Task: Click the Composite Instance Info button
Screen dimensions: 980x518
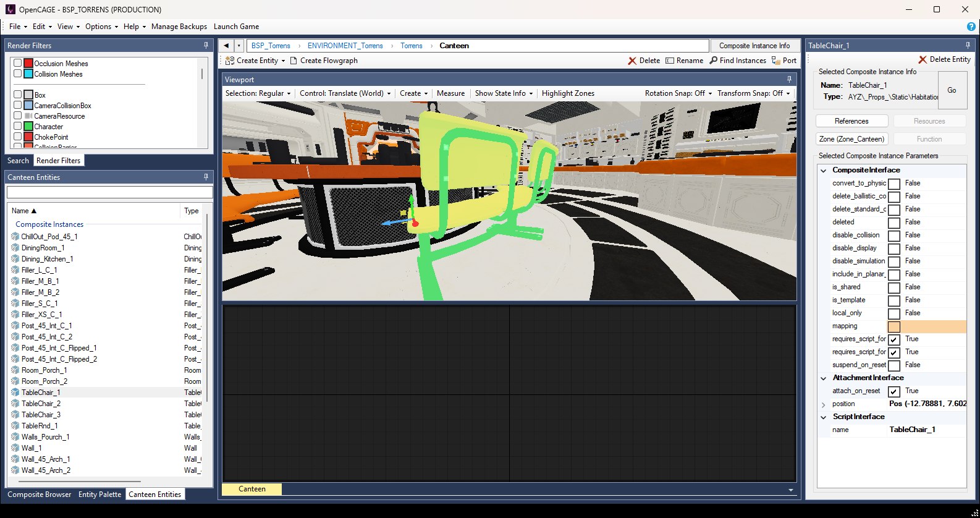Action: (754, 46)
